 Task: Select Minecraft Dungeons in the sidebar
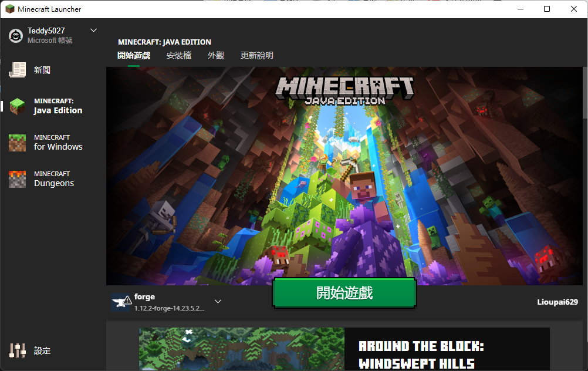tap(54, 179)
